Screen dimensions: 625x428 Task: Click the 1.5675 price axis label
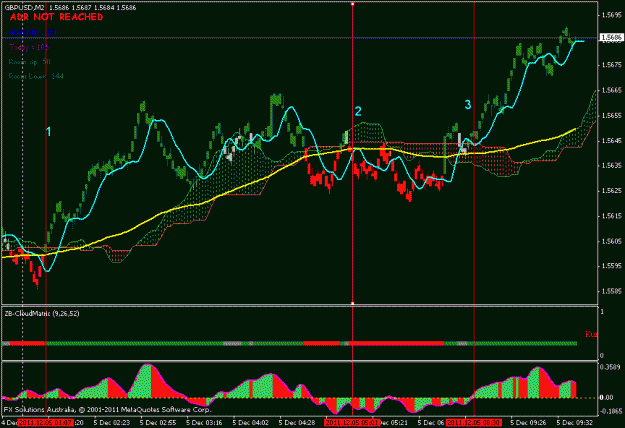[x=611, y=65]
